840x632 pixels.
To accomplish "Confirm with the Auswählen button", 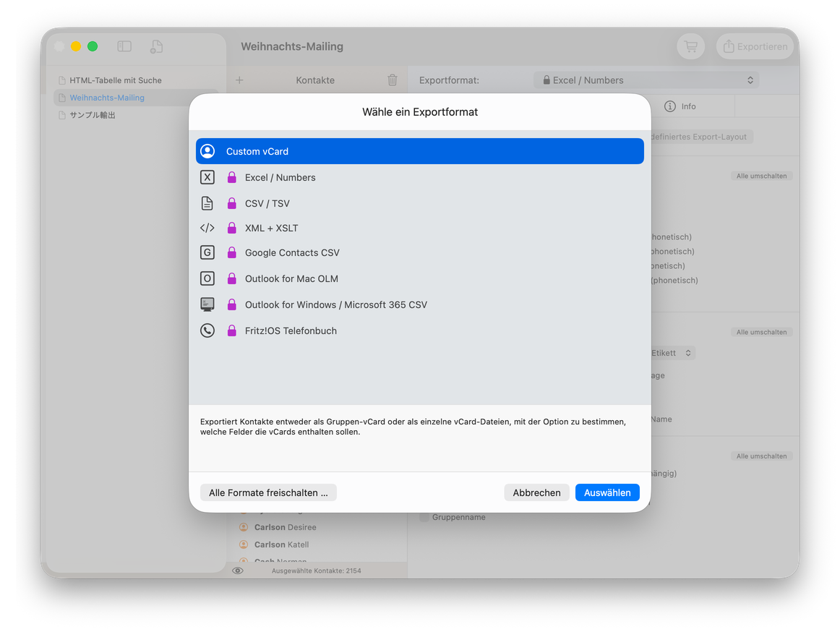I will coord(607,492).
